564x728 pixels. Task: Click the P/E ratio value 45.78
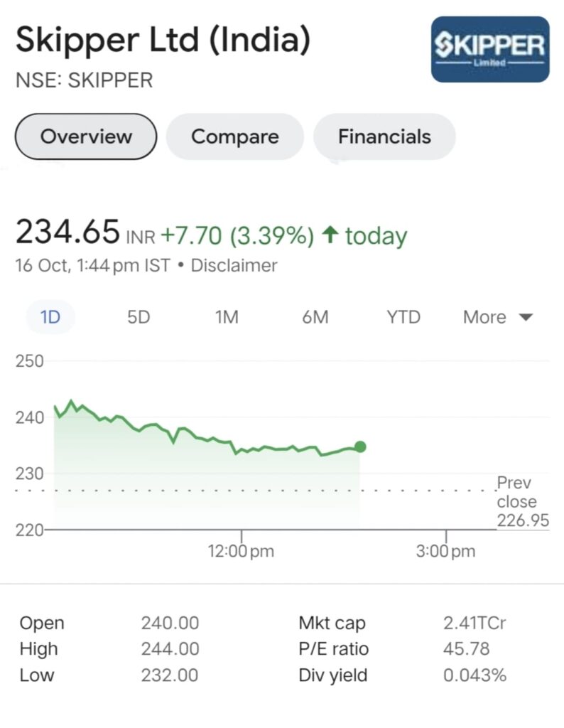pos(466,648)
